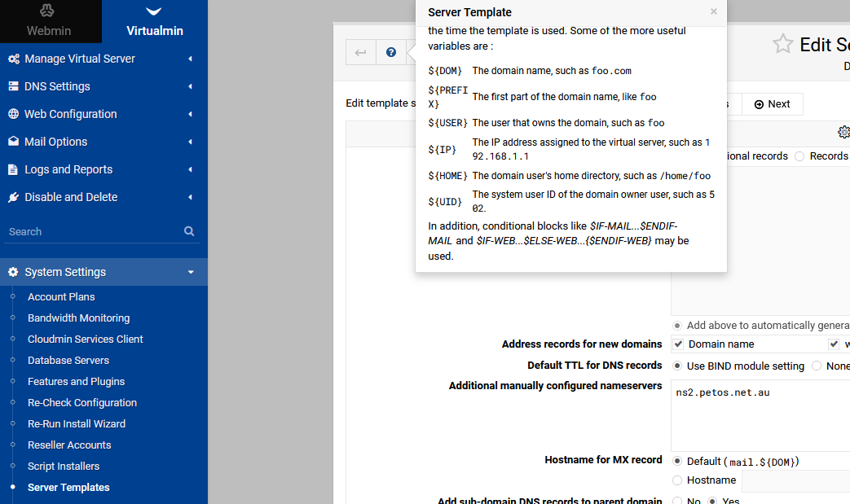Click the Next button
The height and width of the screenshot is (504, 850).
point(772,104)
